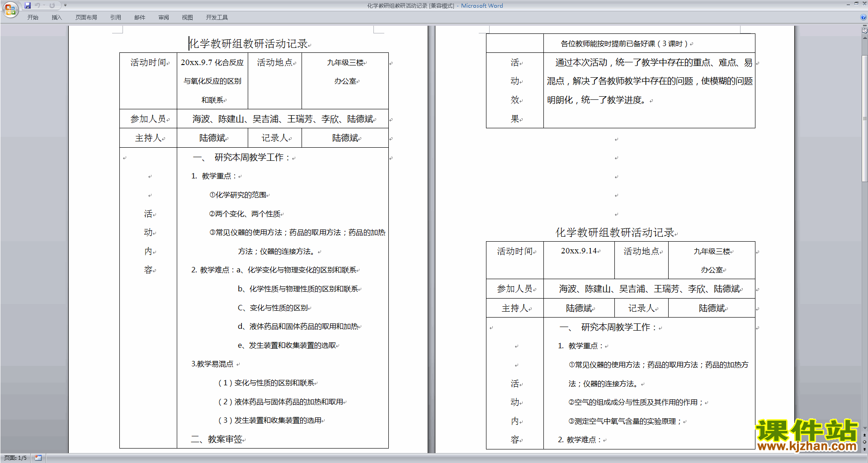
Task: Open the 插入 ribbon tab
Action: point(57,18)
